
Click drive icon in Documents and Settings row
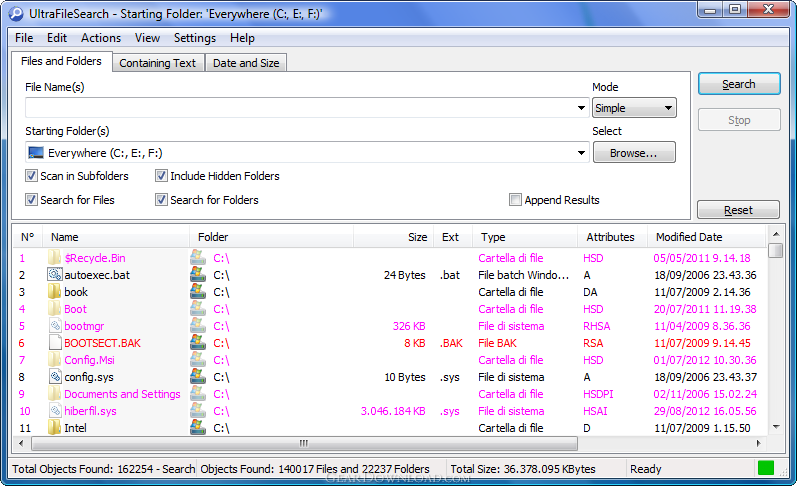pos(198,394)
